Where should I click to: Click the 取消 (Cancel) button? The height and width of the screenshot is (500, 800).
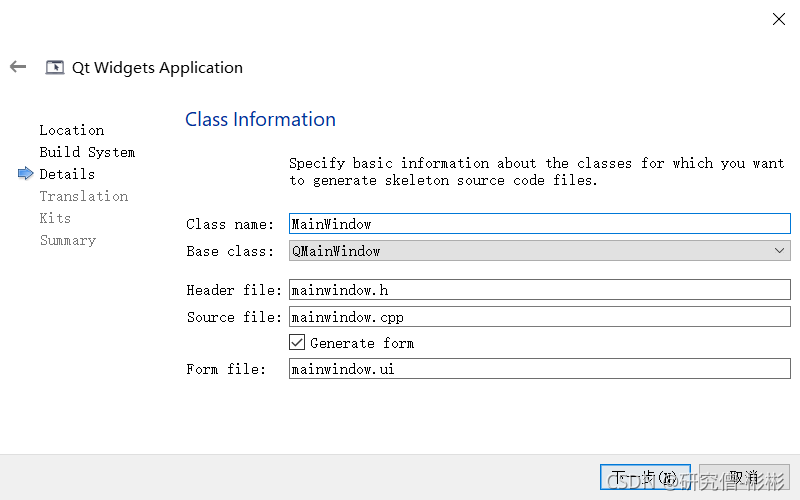744,478
